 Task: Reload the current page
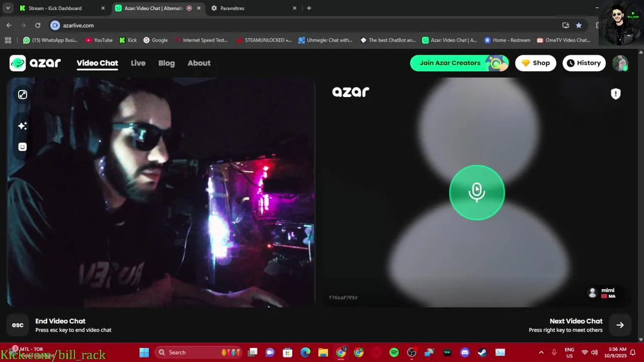click(38, 25)
